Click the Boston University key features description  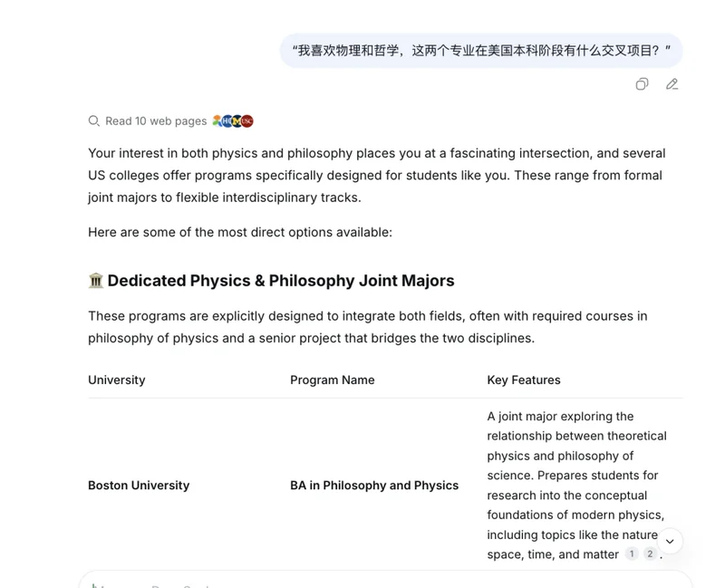coord(576,476)
